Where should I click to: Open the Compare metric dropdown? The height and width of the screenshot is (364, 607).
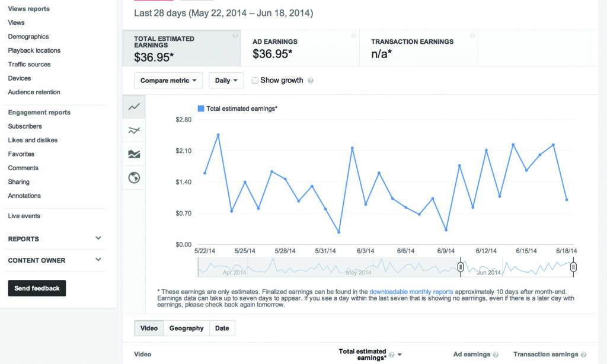168,80
